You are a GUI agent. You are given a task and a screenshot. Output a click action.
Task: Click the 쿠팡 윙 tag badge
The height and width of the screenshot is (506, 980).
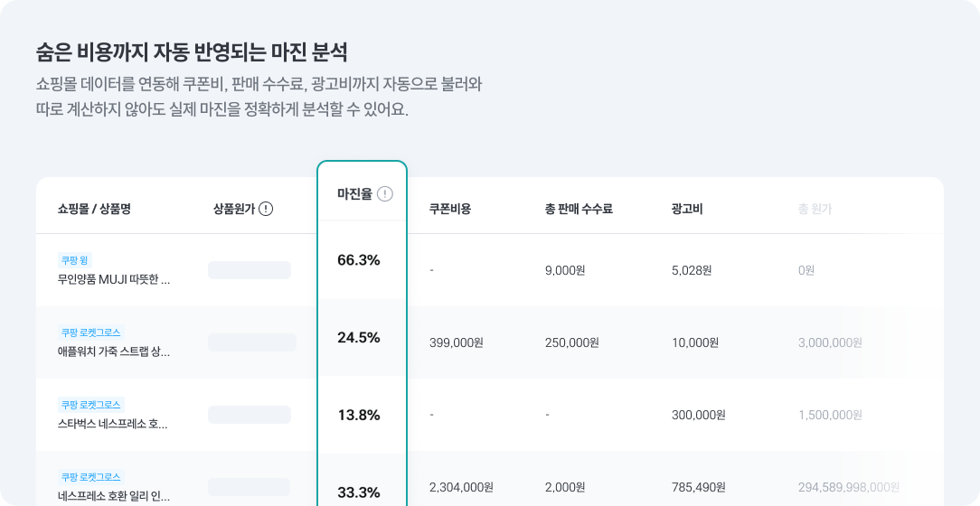point(75,260)
